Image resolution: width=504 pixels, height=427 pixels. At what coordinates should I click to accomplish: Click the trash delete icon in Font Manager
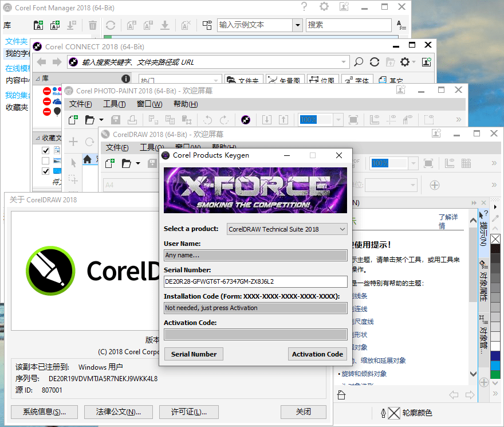coord(93,25)
